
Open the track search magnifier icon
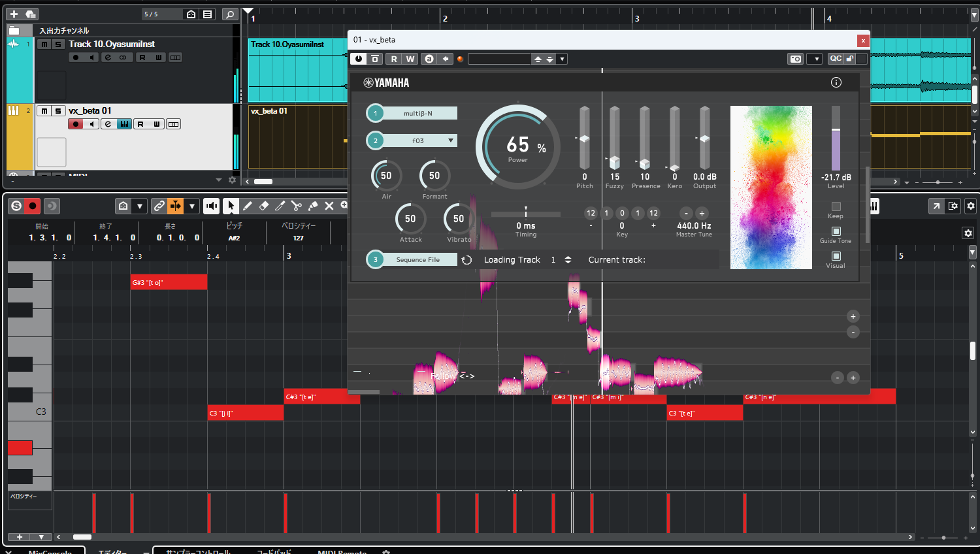(x=230, y=14)
